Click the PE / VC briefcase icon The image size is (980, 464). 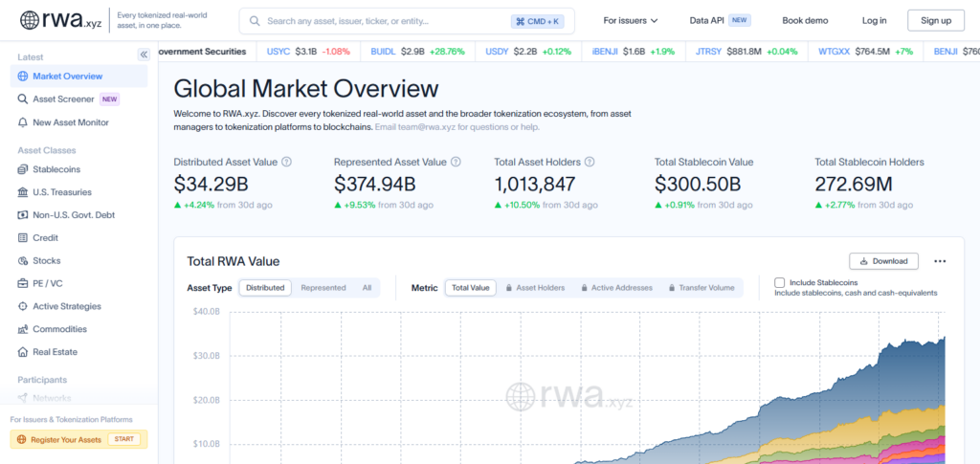23,283
